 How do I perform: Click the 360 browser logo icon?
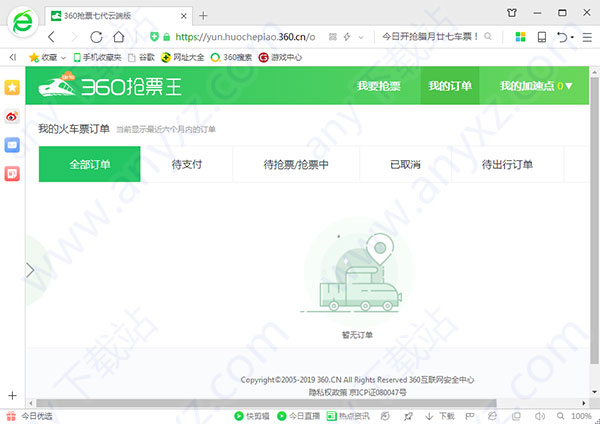pos(23,22)
